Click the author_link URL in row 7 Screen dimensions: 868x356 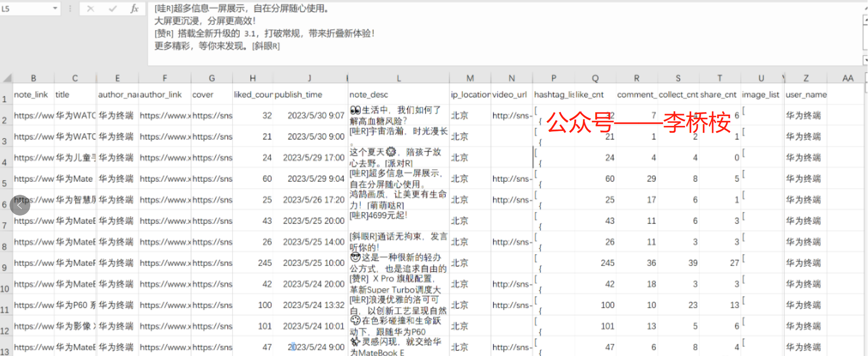point(165,221)
